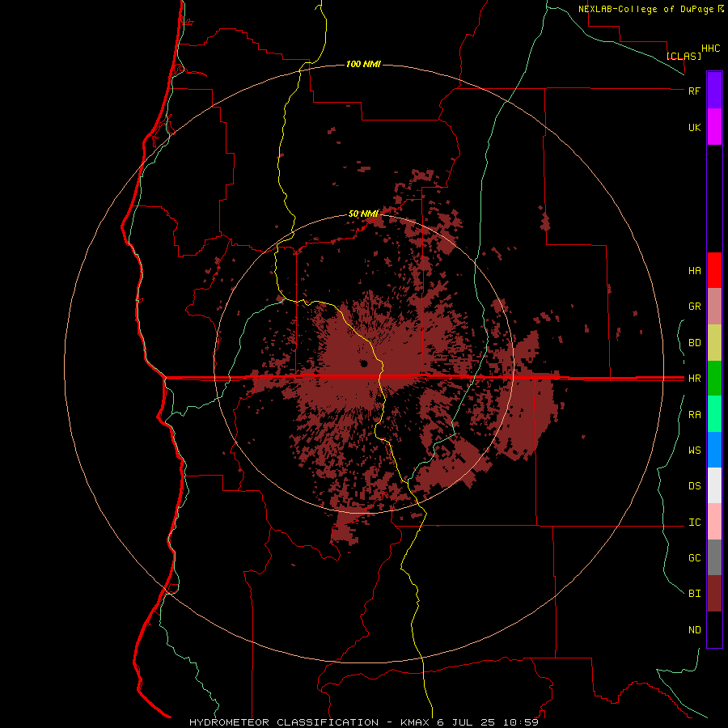
Task: Click the DS white legend swatch
Action: coord(714,485)
